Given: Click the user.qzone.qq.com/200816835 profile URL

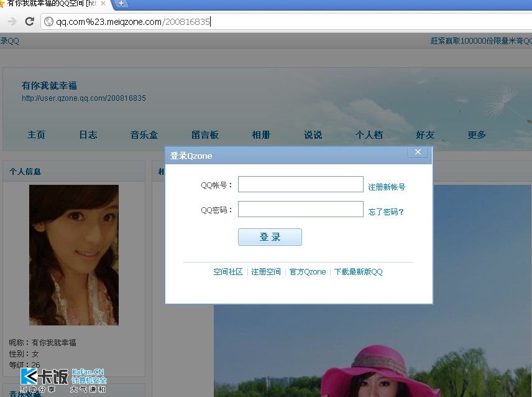Looking at the screenshot, I should [84, 98].
